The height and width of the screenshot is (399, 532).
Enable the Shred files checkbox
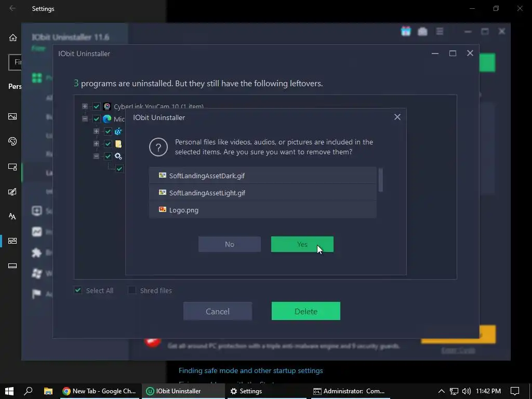pyautogui.click(x=131, y=290)
